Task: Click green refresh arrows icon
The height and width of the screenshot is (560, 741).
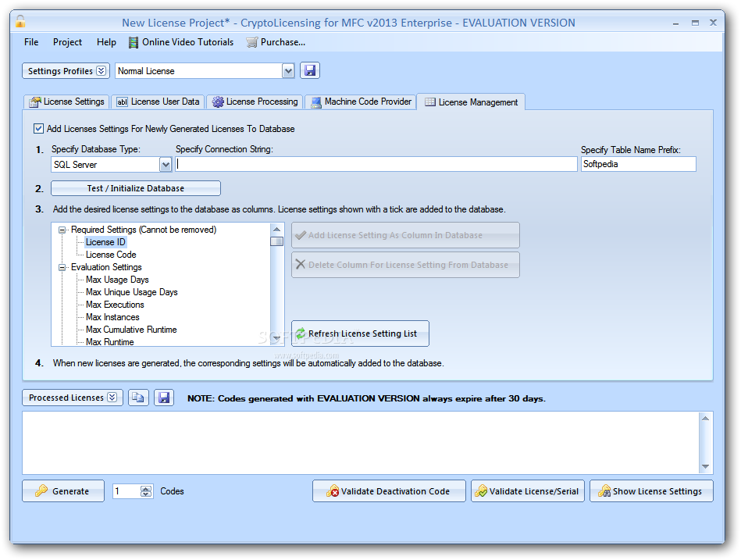Action: [301, 334]
